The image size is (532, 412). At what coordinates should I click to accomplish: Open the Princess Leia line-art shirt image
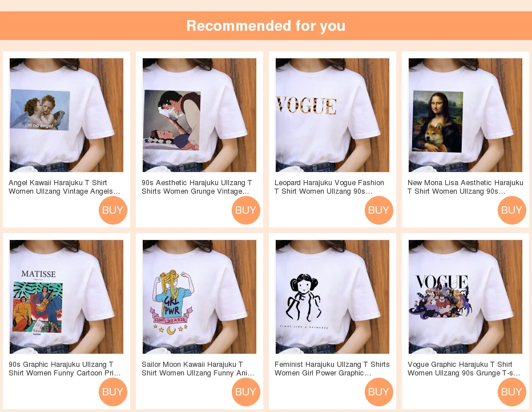(x=332, y=297)
